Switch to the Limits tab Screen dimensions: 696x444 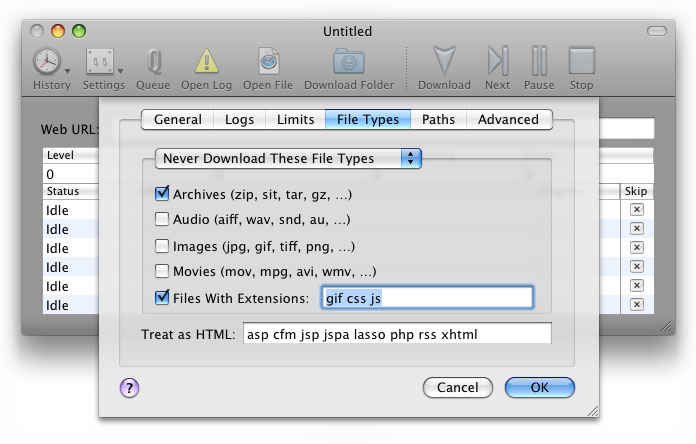tap(293, 120)
